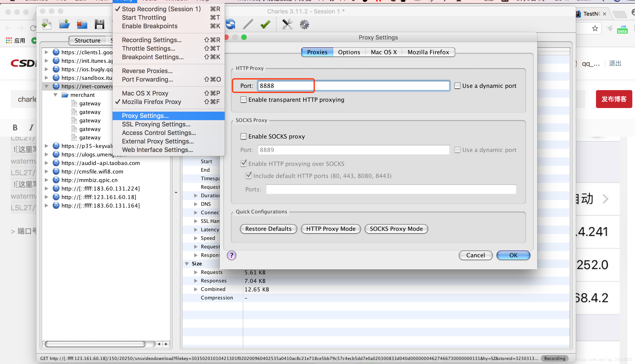
Task: Select the Proxies tab
Action: pos(317,52)
